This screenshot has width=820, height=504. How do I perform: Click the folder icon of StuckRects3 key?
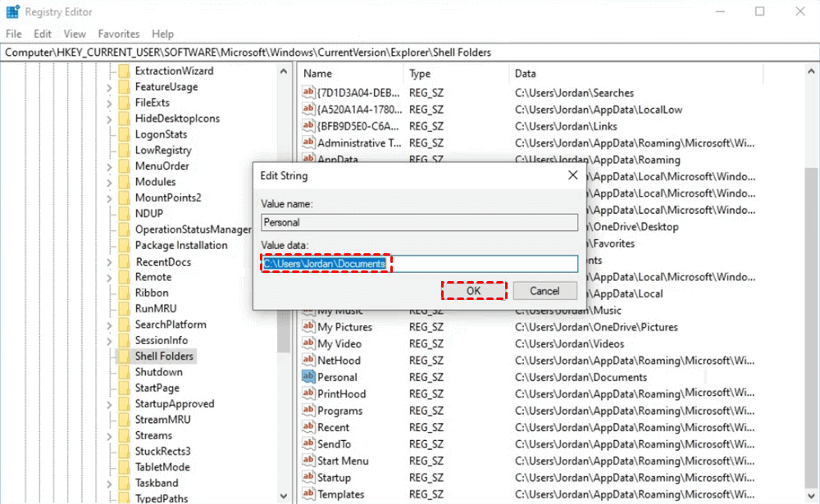coord(124,452)
